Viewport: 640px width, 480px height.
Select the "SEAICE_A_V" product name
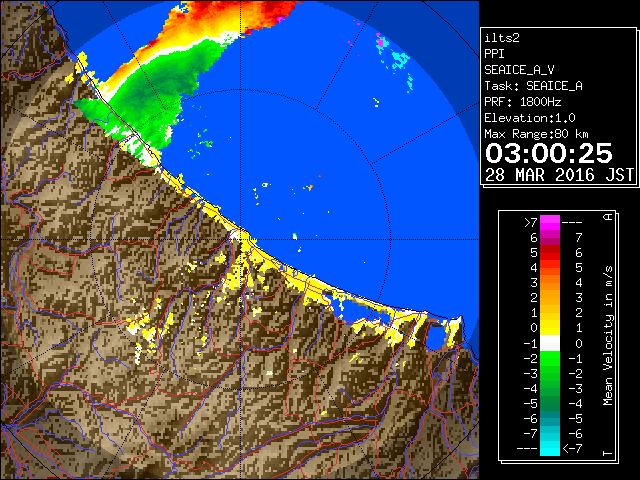pos(519,70)
